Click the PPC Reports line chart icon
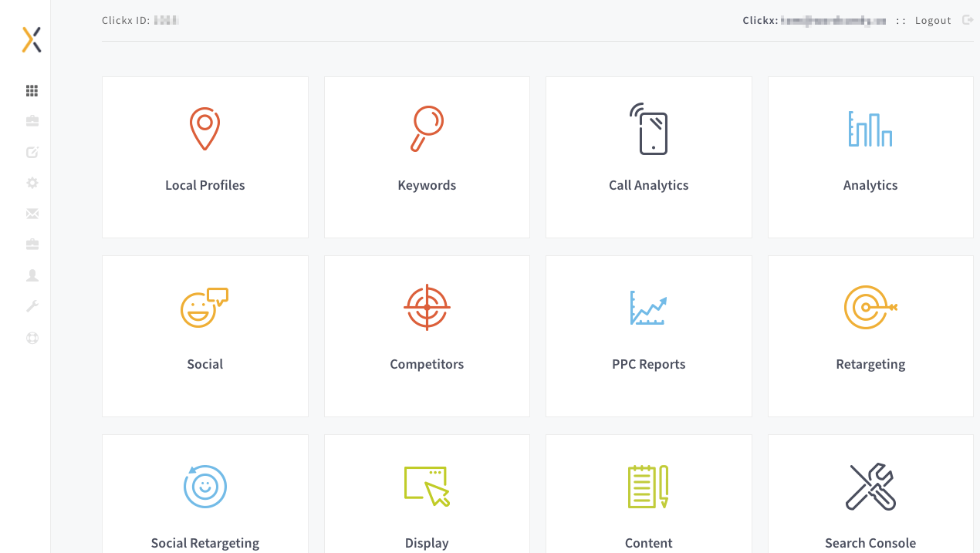The height and width of the screenshot is (553, 980). (648, 308)
